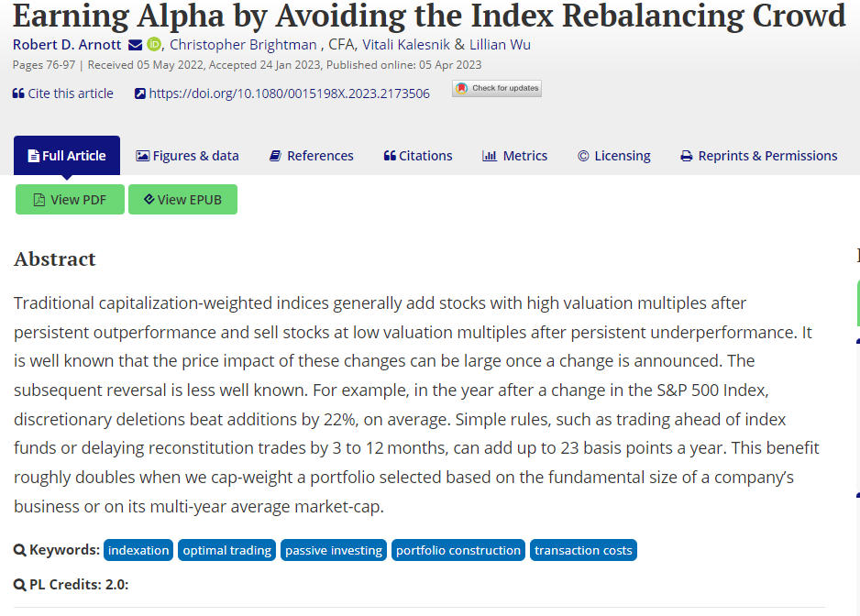Click the View EPUB button

(182, 200)
